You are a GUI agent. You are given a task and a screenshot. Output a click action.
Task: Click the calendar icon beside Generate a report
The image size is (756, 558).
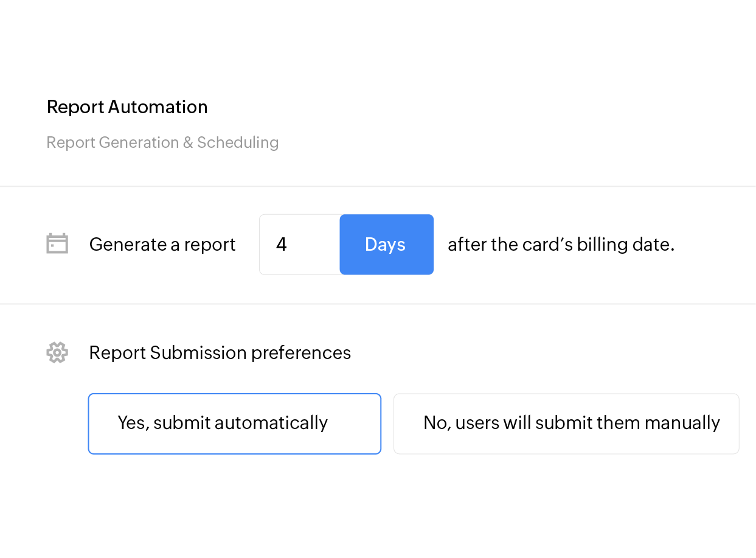click(x=57, y=243)
